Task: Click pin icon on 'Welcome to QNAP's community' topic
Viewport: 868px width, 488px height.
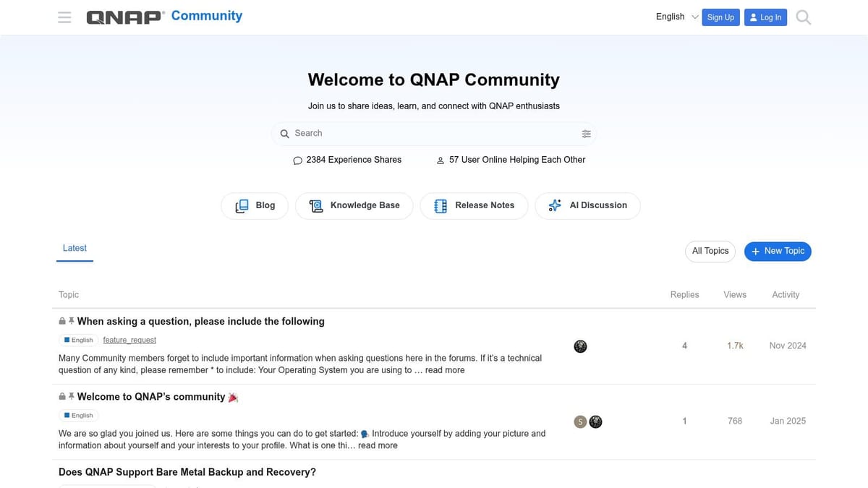Action: click(x=72, y=396)
